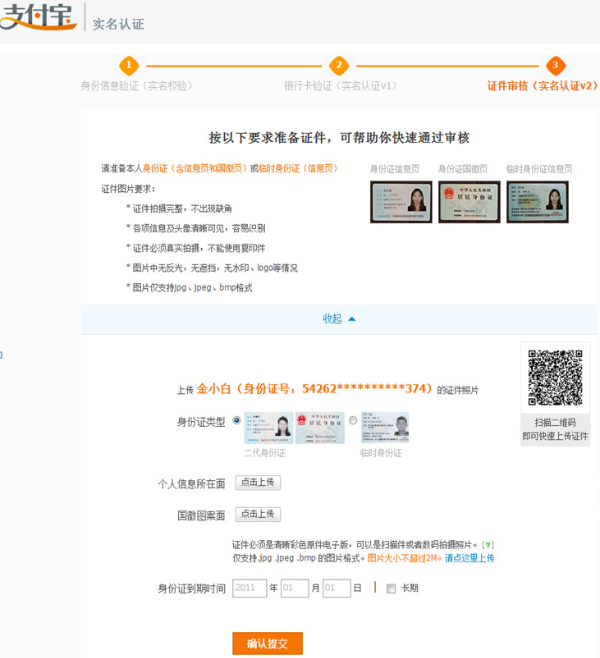The width and height of the screenshot is (600, 658).
Task: Click the step 3 circle icon
Action: point(554,65)
